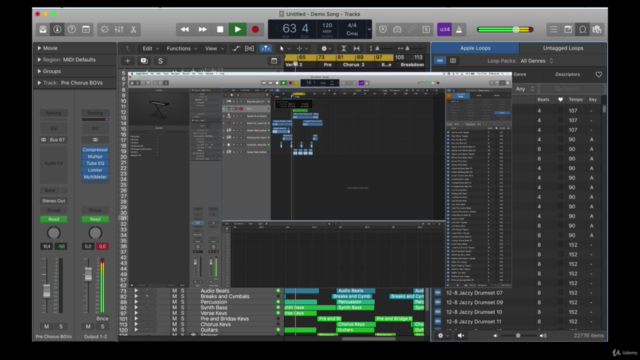Open the Mixer sliders button

[119, 29]
